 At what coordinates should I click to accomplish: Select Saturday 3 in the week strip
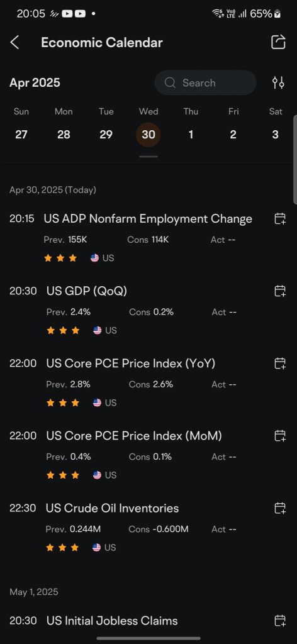(275, 135)
